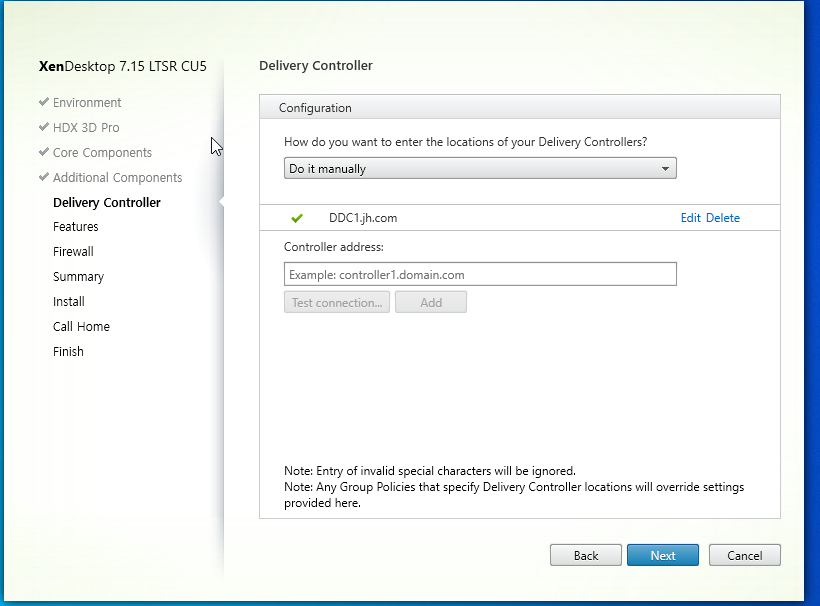Click the Environment step checkmark icon
Viewport: 820px width, 606px height.
pos(44,101)
